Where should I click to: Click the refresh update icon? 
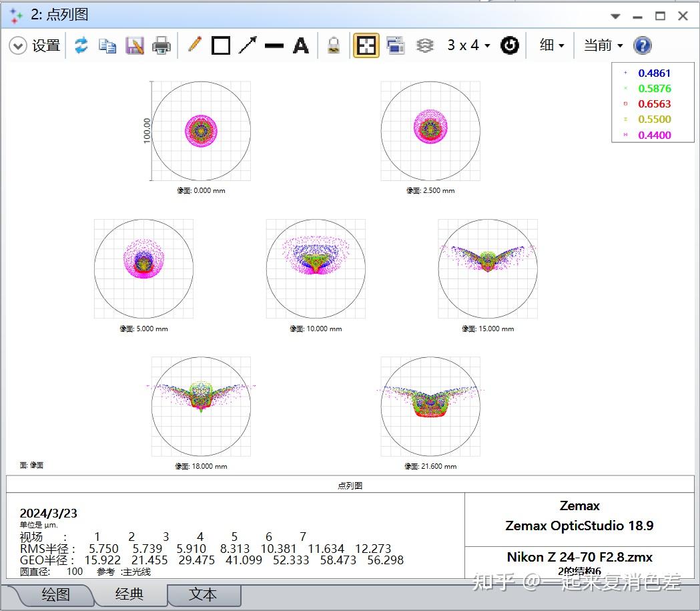pos(81,45)
